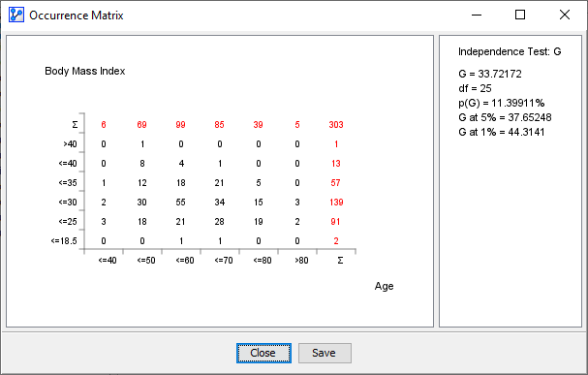The height and width of the screenshot is (375, 588).
Task: Click the p(G) = 11.39911% line
Action: (x=502, y=103)
